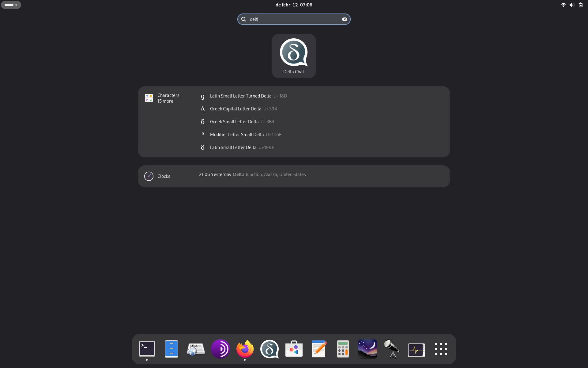Viewport: 588px width, 368px height.
Task: Open the Clocks provider label
Action: (x=164, y=176)
